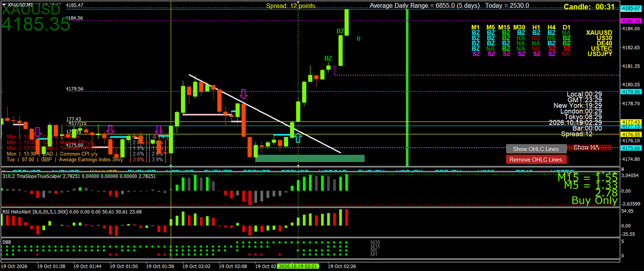Click the Buy Only signal text
This screenshot has width=644, height=271.
[x=595, y=201]
